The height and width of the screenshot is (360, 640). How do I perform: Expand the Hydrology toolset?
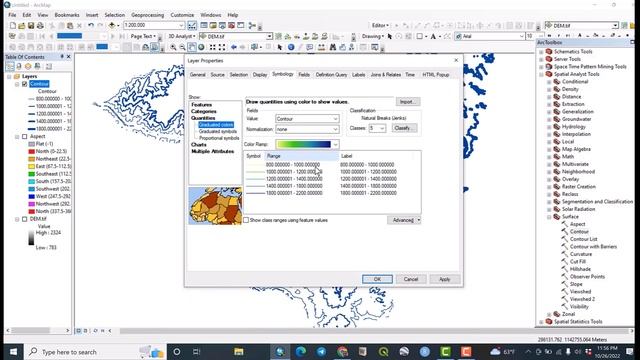tap(549, 127)
